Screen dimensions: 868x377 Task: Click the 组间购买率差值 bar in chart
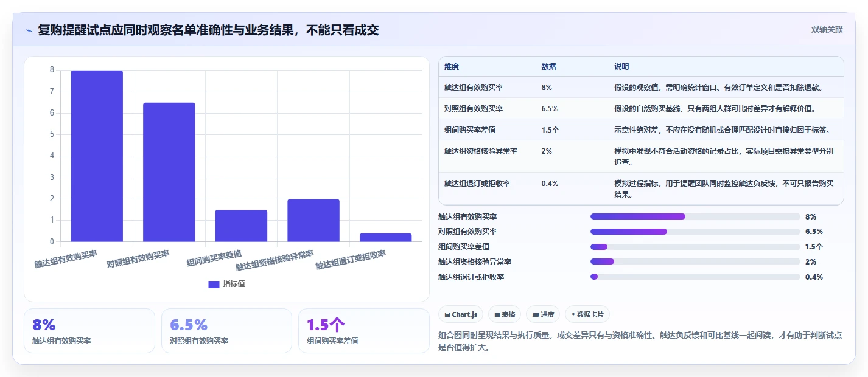pyautogui.click(x=241, y=226)
